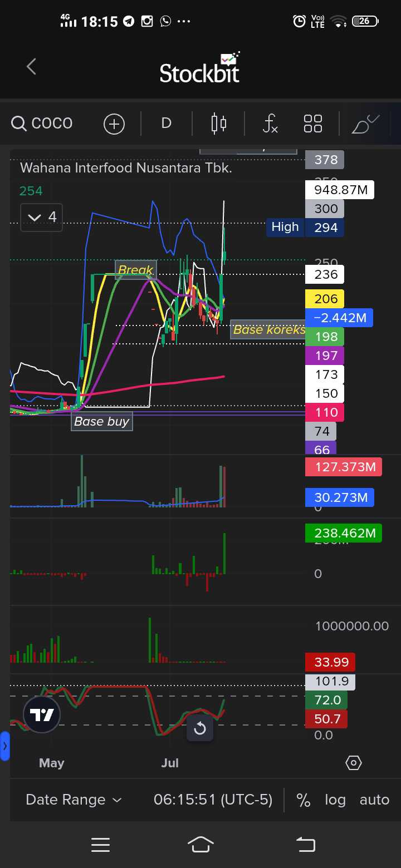Tap the 06:15:51 (UTC-5) timezone button
The image size is (401, 868).
[213, 800]
